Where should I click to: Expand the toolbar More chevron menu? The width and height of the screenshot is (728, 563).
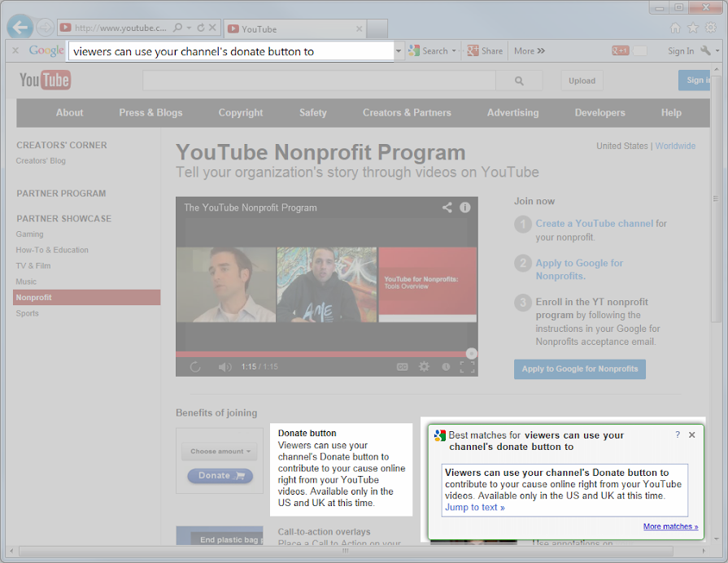tap(530, 50)
